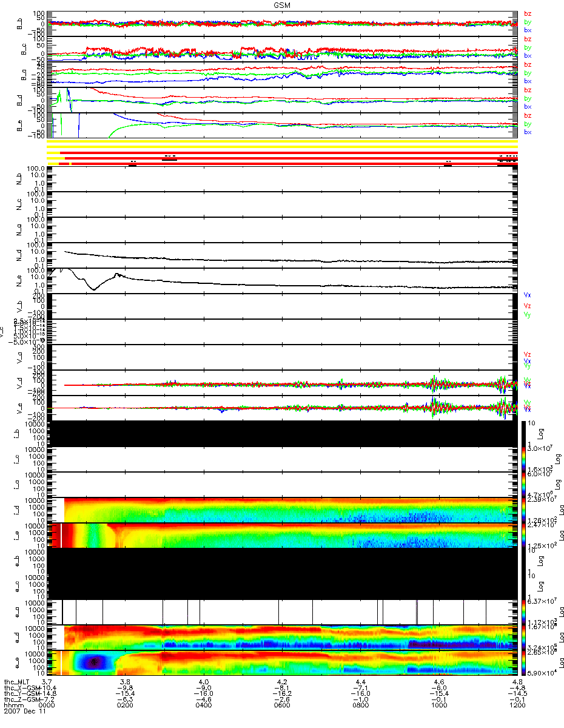Click color bar topped by 2.39×10^7
The width and height of the screenshot is (564, 728).
(x=525, y=510)
